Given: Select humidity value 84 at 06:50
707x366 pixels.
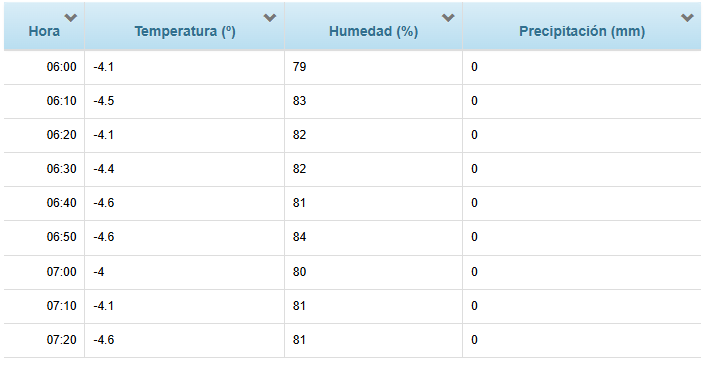Looking at the screenshot, I should pyautogui.click(x=373, y=237).
